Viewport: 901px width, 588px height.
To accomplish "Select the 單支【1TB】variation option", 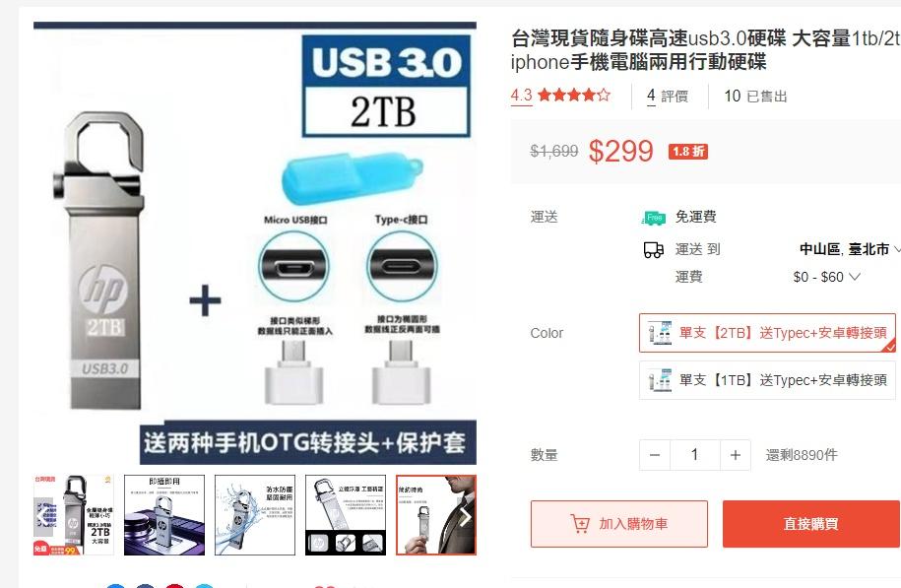I will click(767, 380).
